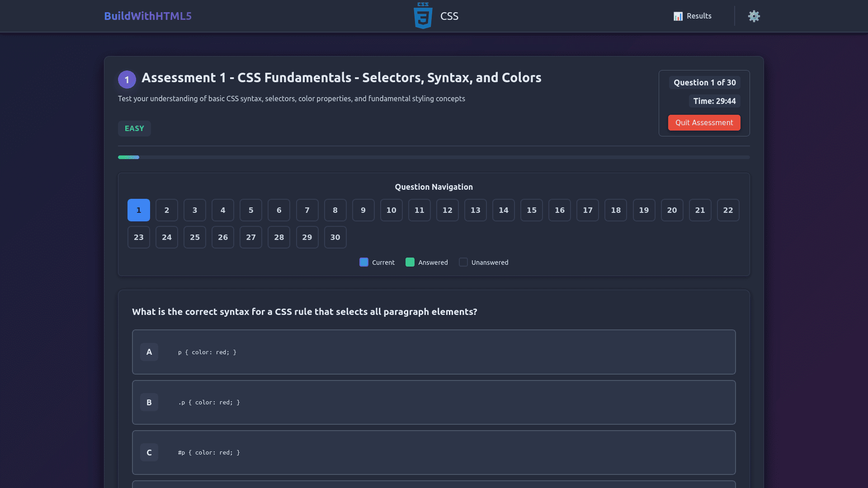The width and height of the screenshot is (868, 488).
Task: Quit the assessment with the red button
Action: [704, 122]
